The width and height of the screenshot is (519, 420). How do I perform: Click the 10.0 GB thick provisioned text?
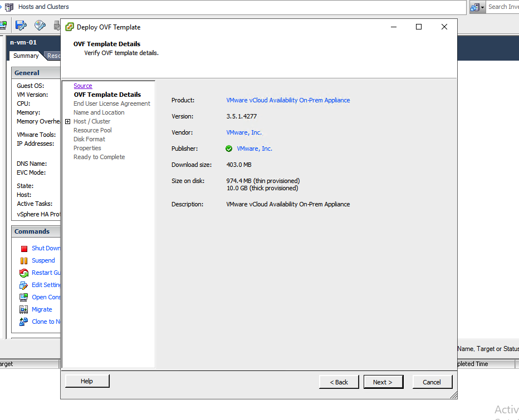click(262, 188)
